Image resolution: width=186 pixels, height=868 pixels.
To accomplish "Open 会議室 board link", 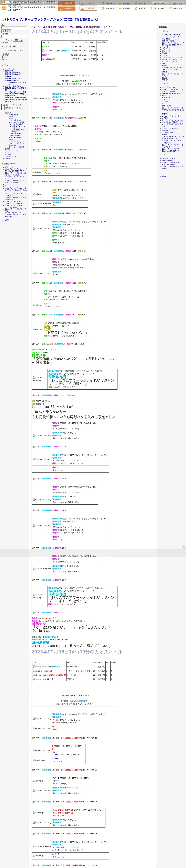I will (11, 118).
